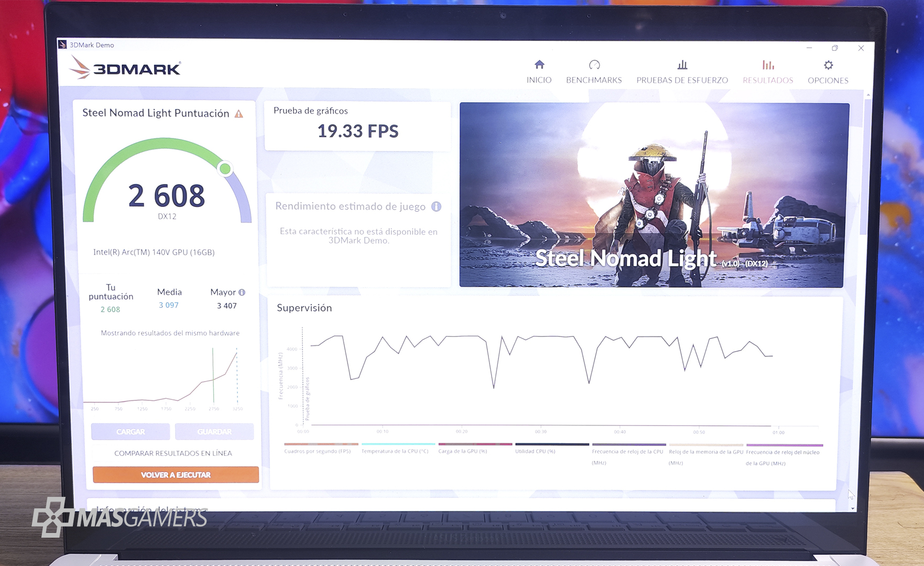Open COMPARAR RESULTADOS EN LÍNEA link
The image size is (924, 566).
click(173, 453)
